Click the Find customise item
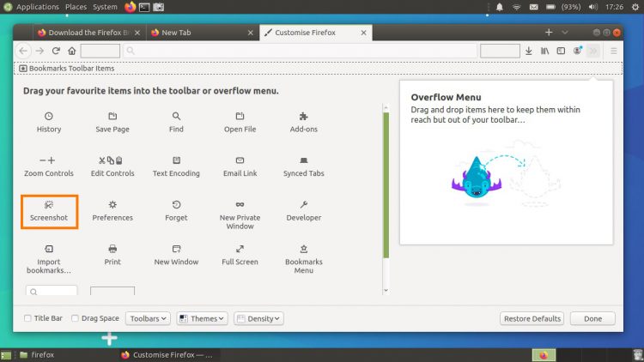The image size is (644, 362). pyautogui.click(x=176, y=123)
